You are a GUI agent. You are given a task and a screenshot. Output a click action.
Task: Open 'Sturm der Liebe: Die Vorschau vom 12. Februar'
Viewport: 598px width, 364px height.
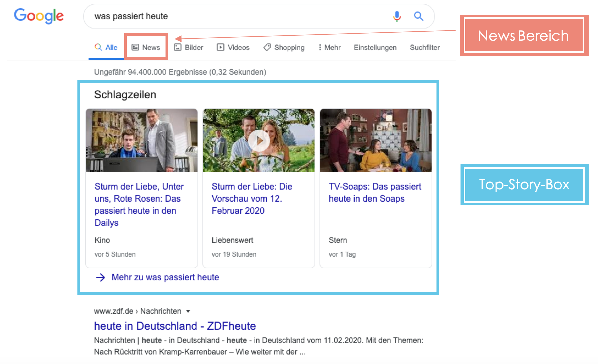click(252, 198)
